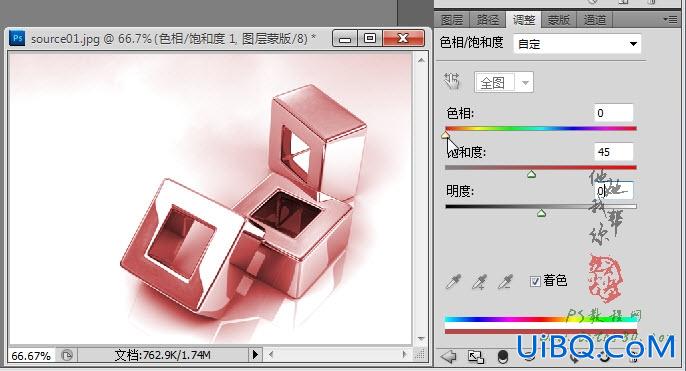Maximize the source01.jpg document window
Screen dimensions: 686x371
point(370,38)
